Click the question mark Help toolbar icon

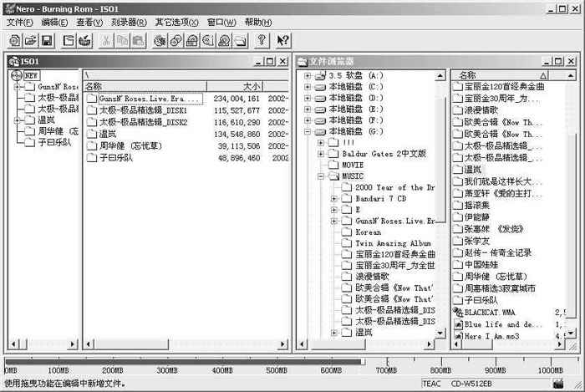coord(262,40)
